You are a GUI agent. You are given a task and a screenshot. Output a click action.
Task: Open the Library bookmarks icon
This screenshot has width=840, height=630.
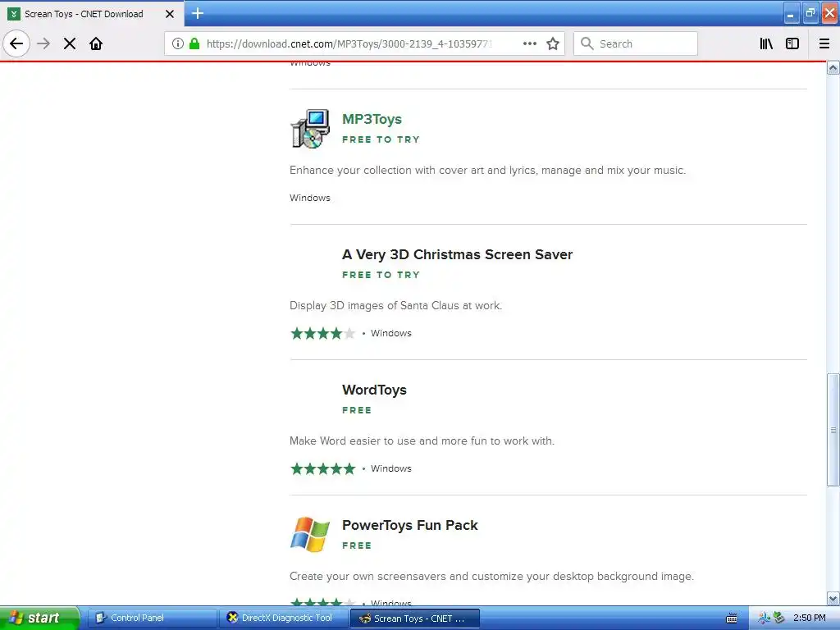coord(766,43)
